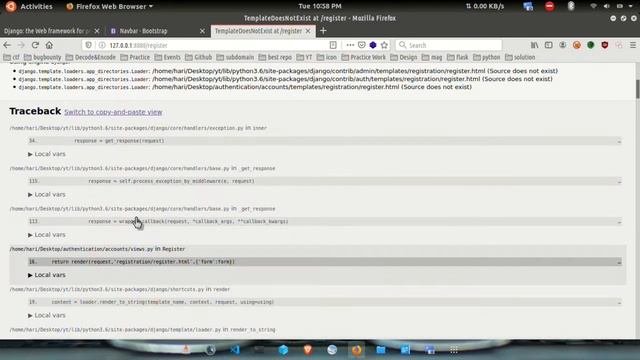The width and height of the screenshot is (640, 360).
Task: Show tracking protection shield info
Action: [89, 45]
